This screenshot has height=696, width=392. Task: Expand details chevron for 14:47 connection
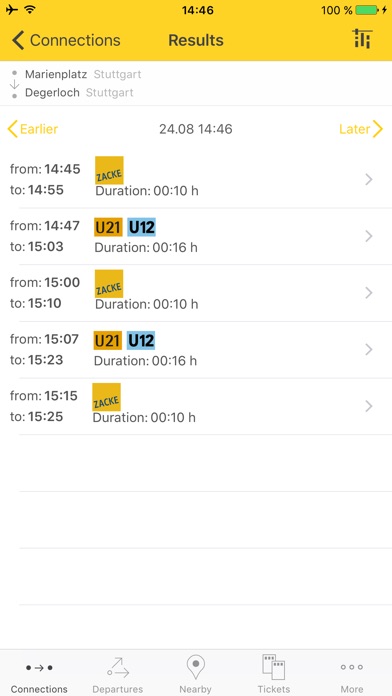point(368,236)
